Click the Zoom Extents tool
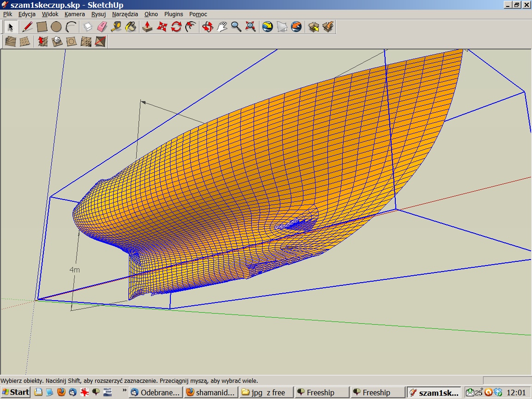 [x=251, y=27]
